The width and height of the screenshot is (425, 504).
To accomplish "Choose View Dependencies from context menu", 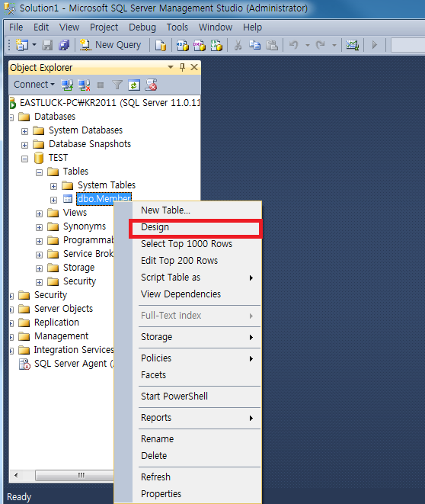I will coord(181,294).
